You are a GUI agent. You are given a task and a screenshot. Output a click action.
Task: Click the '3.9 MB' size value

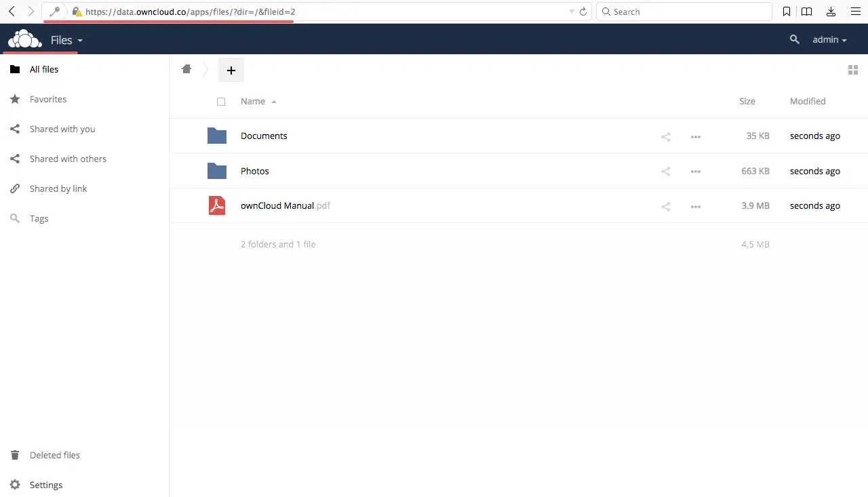coord(755,205)
